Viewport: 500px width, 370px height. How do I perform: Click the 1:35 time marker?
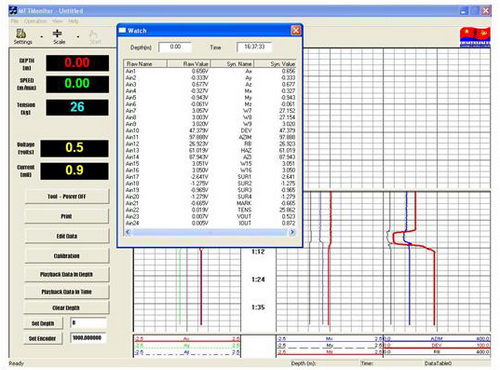258,307
